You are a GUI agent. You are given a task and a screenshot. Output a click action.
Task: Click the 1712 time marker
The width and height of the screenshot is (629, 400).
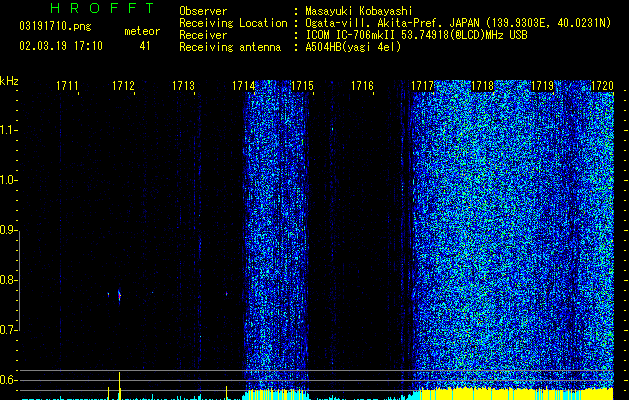pyautogui.click(x=123, y=86)
